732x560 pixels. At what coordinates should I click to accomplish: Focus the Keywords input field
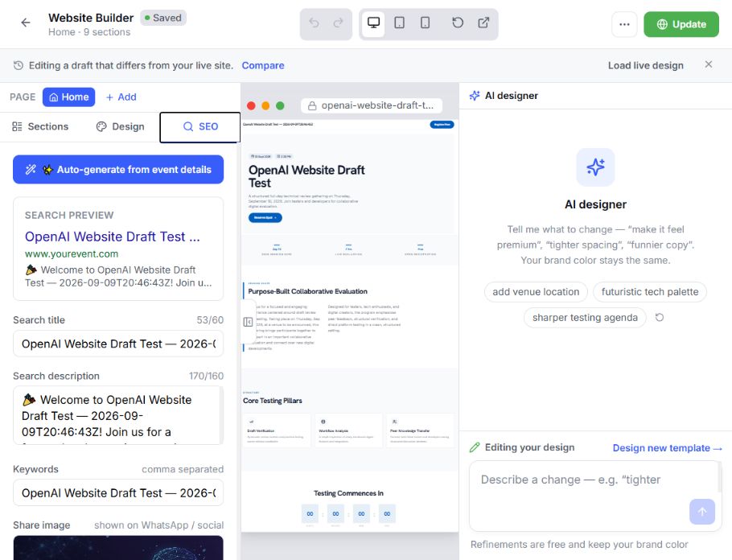(118, 492)
